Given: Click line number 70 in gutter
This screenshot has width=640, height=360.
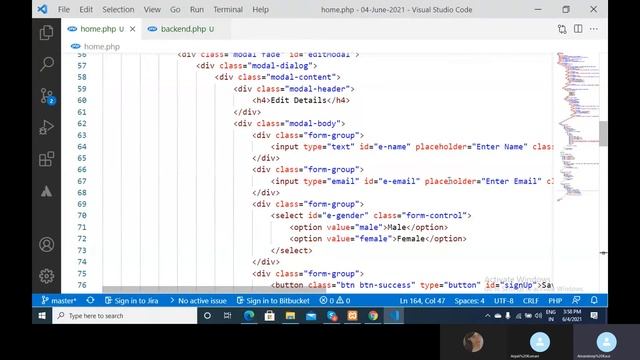Looking at the screenshot, I should tap(82, 216).
